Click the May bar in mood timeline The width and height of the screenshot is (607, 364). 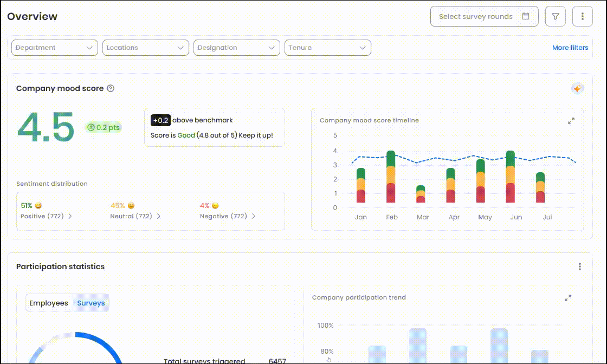480,181
